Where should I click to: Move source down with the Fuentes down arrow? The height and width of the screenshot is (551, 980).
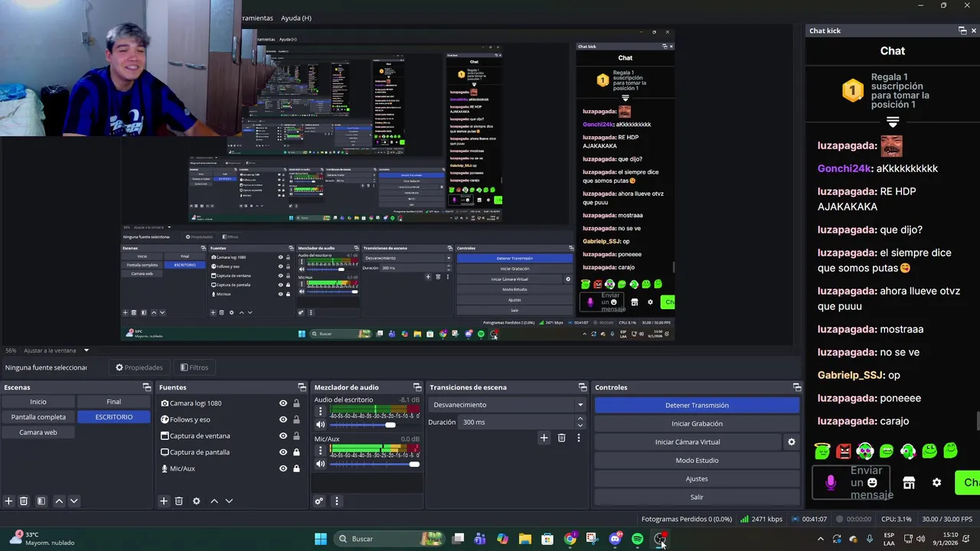228,501
